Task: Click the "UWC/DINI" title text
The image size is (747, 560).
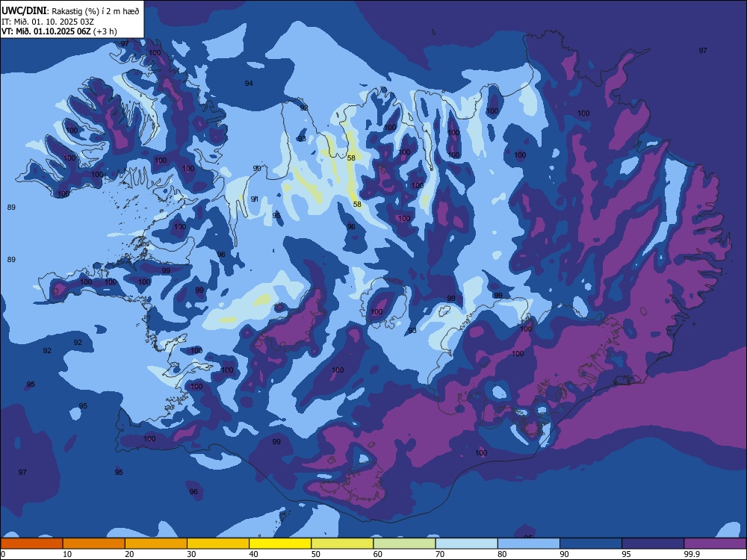Action: coord(25,10)
